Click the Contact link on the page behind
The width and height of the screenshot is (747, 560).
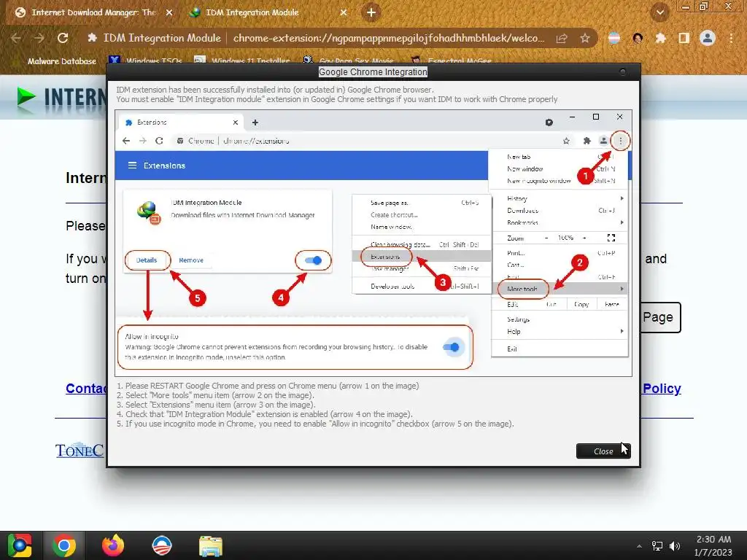(x=86, y=389)
